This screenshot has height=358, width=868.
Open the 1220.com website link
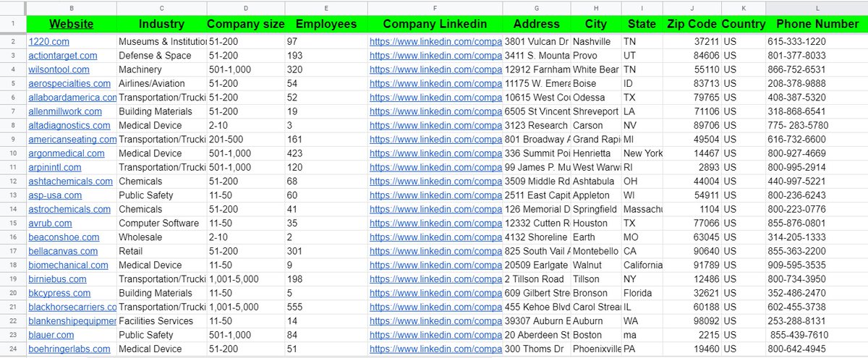[x=48, y=42]
